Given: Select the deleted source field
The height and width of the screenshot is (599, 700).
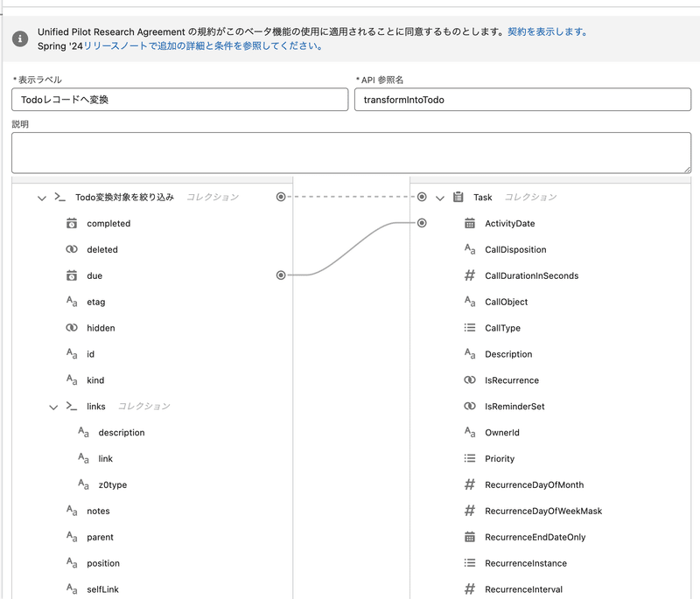Looking at the screenshot, I should pos(102,250).
